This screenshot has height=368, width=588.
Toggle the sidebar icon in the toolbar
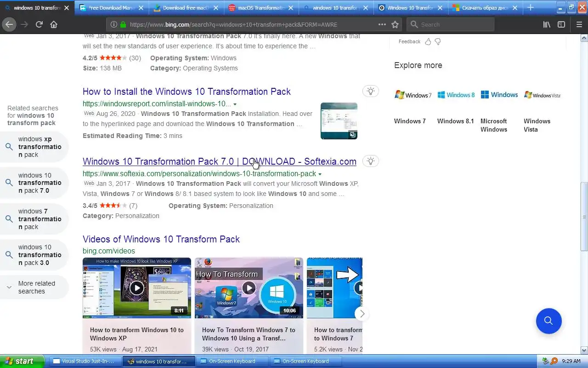point(561,24)
